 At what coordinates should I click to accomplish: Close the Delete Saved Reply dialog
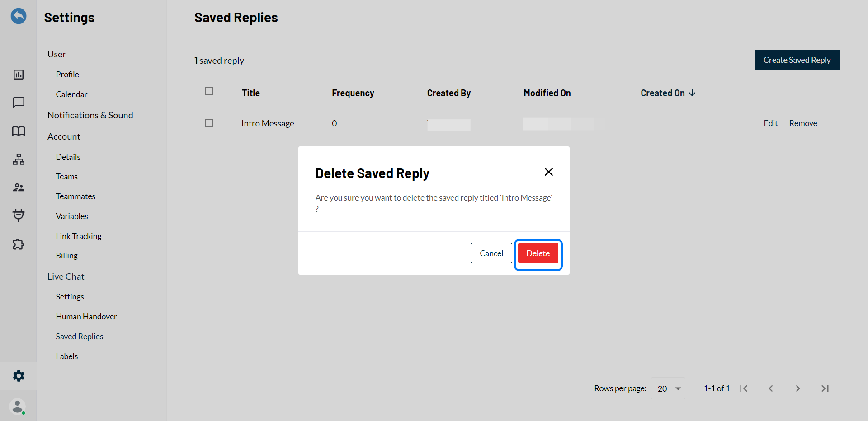548,172
